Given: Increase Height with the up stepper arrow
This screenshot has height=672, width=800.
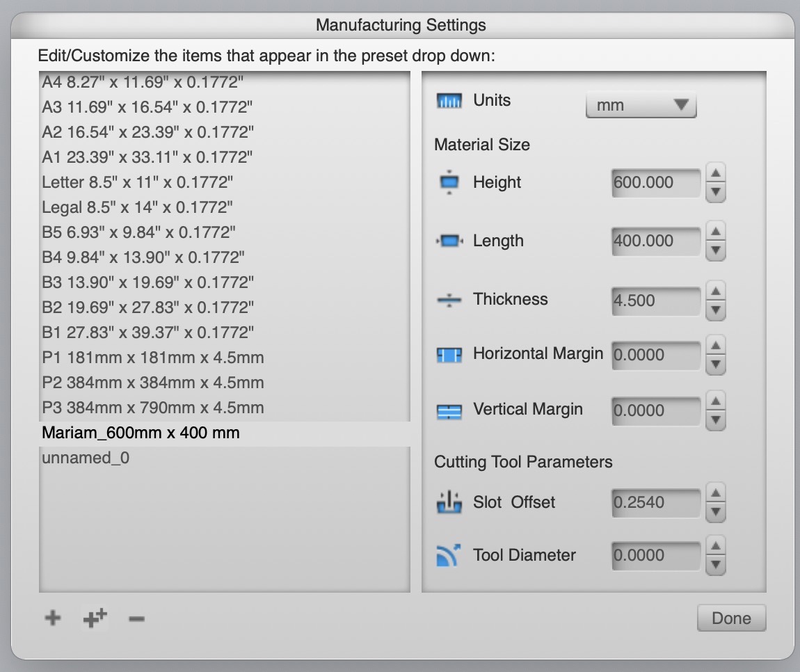Looking at the screenshot, I should pos(716,173).
